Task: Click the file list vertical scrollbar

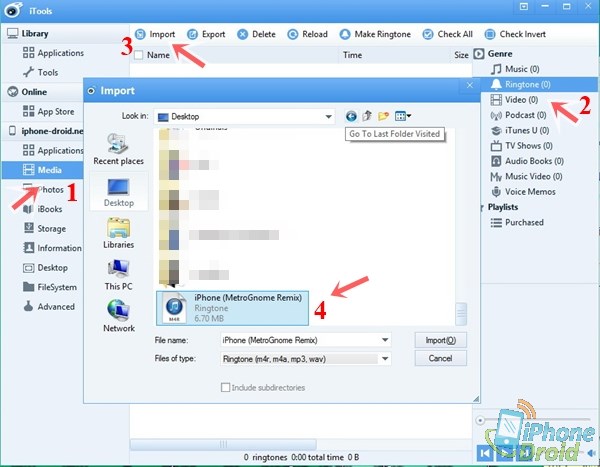Action: 461,313
